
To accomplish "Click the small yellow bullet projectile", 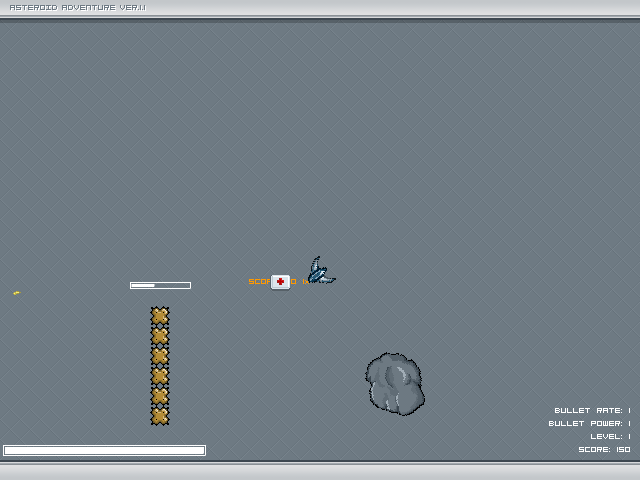I will (x=16, y=293).
